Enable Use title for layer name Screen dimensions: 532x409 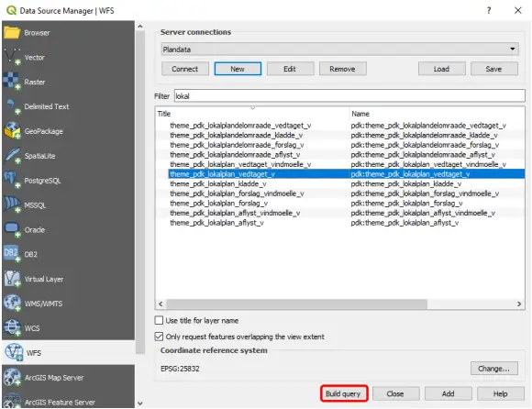point(159,320)
